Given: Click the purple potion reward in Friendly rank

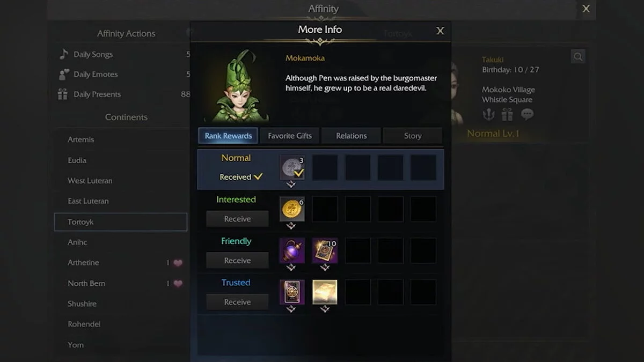Looking at the screenshot, I should click(x=292, y=250).
